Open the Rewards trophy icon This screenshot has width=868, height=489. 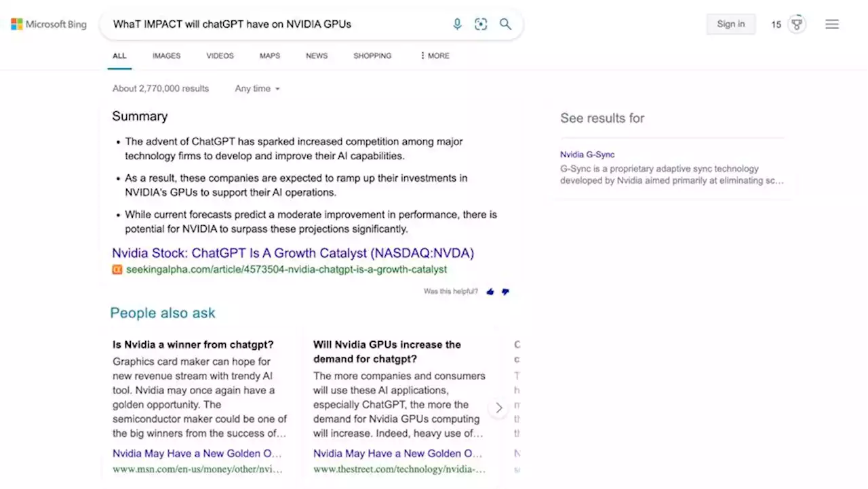pos(797,24)
